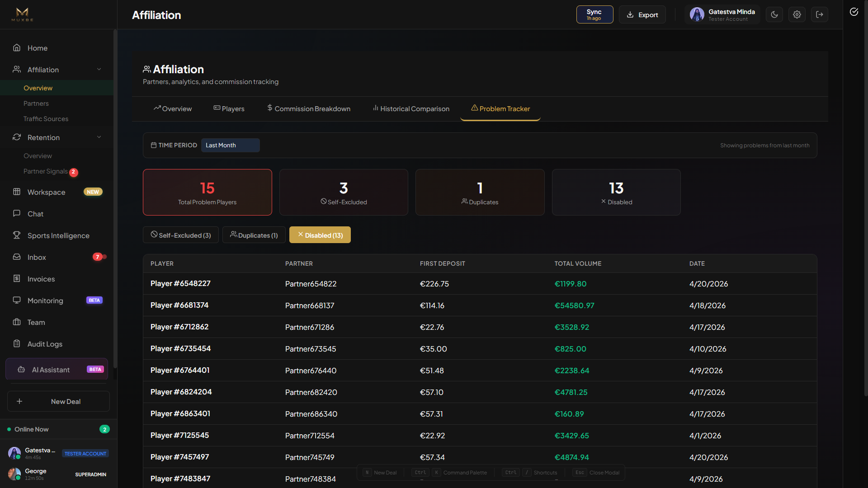The width and height of the screenshot is (868, 488).
Task: Switch to Historical Comparison tab
Action: (x=411, y=108)
